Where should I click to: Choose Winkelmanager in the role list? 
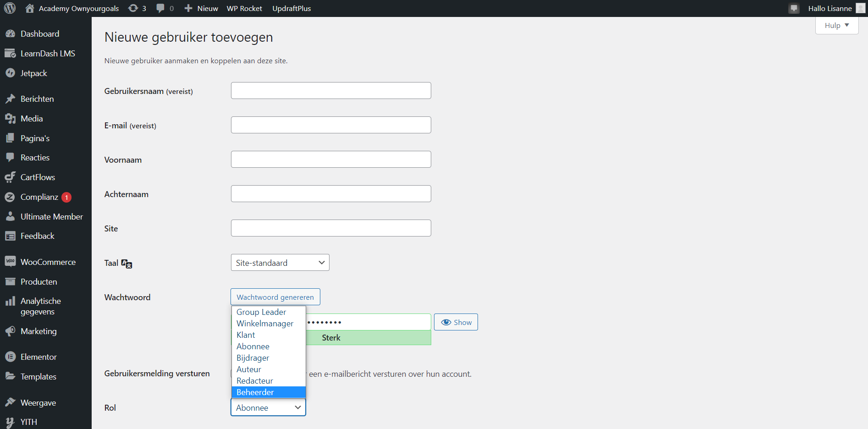pos(269,324)
